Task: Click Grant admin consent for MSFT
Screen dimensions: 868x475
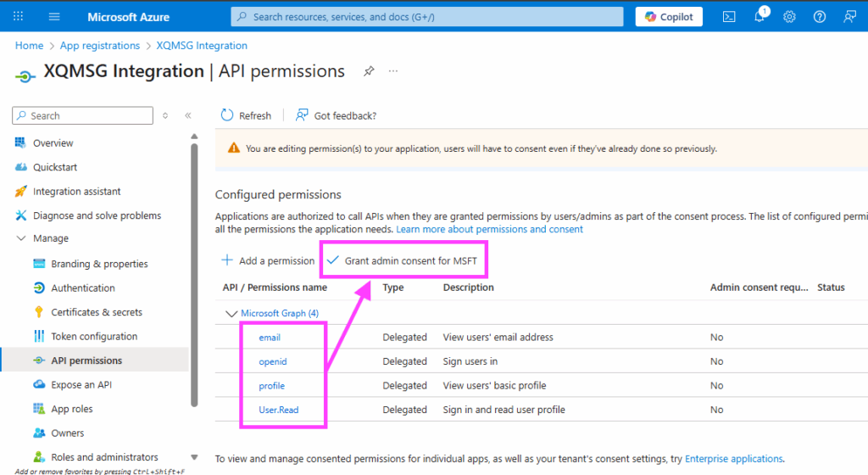Action: point(403,260)
